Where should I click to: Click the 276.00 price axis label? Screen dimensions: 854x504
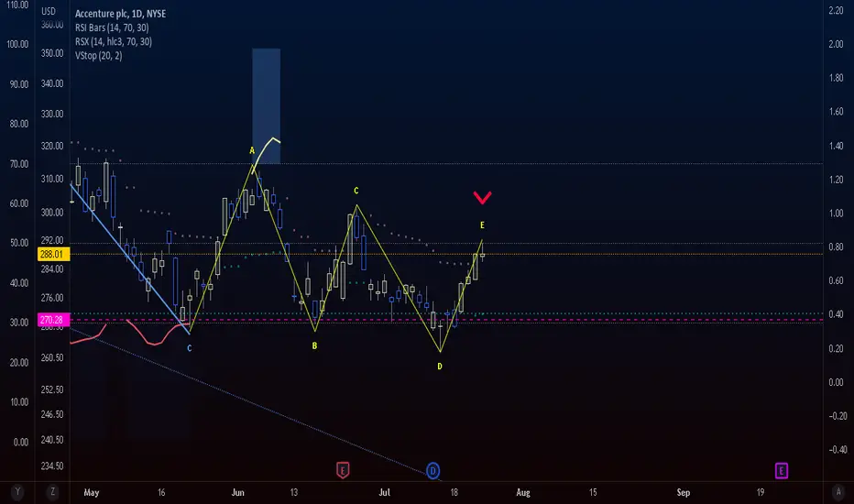(x=52, y=298)
